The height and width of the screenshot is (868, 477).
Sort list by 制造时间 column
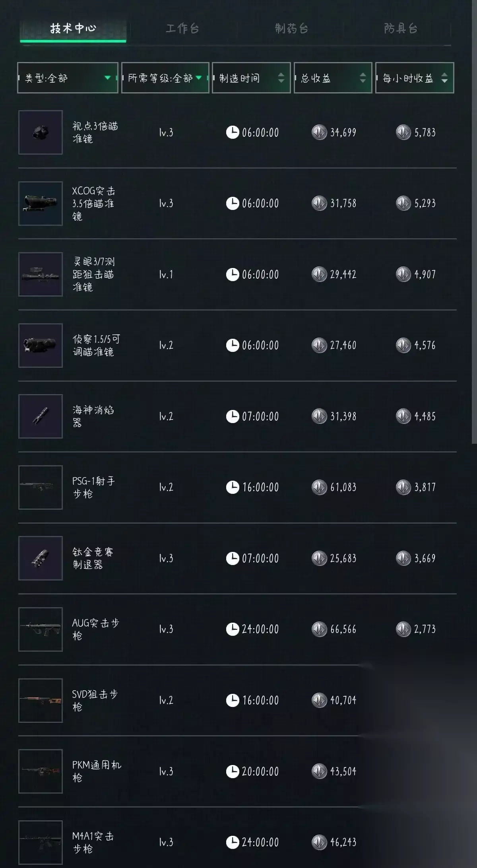(x=251, y=78)
